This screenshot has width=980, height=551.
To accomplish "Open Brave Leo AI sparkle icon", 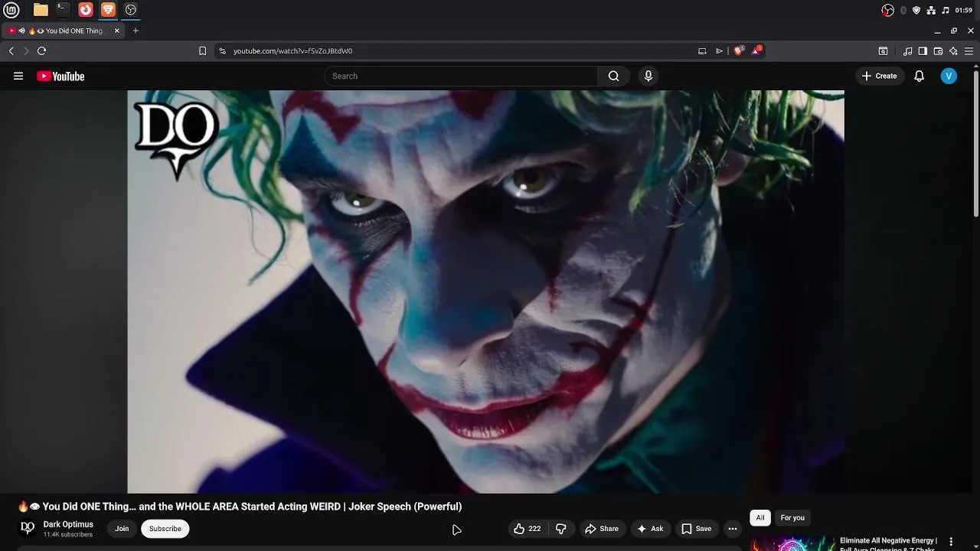I will pyautogui.click(x=953, y=51).
